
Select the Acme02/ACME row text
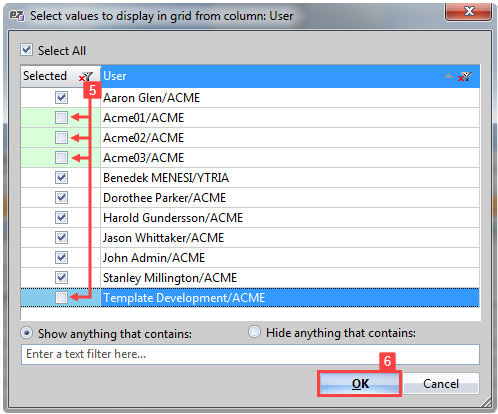[x=144, y=138]
